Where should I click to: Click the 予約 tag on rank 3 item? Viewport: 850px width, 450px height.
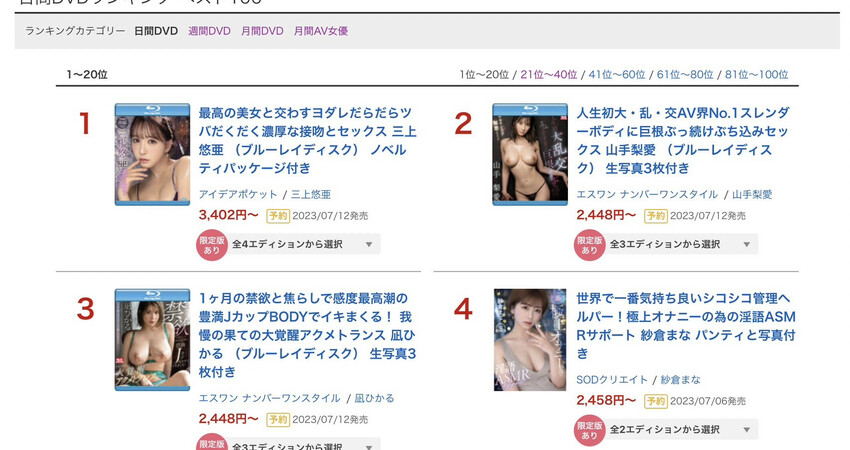pos(278,420)
